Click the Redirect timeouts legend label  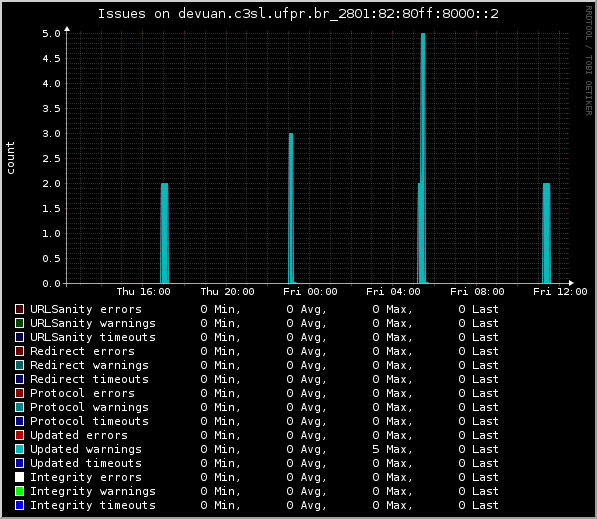tap(89, 379)
